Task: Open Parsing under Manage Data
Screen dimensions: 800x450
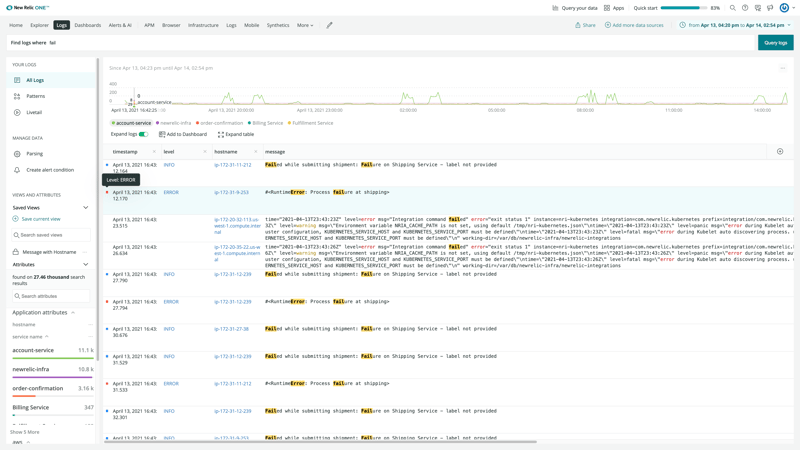Action: point(34,154)
